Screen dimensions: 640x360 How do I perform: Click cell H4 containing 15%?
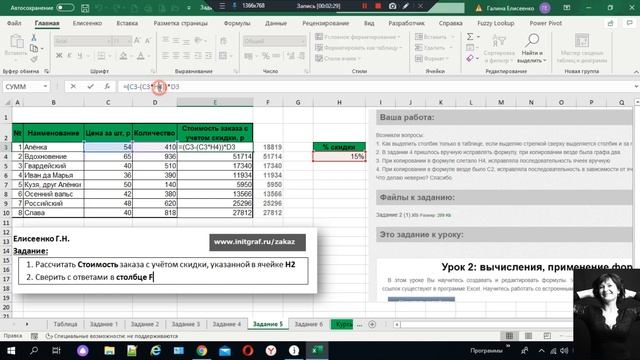click(339, 156)
